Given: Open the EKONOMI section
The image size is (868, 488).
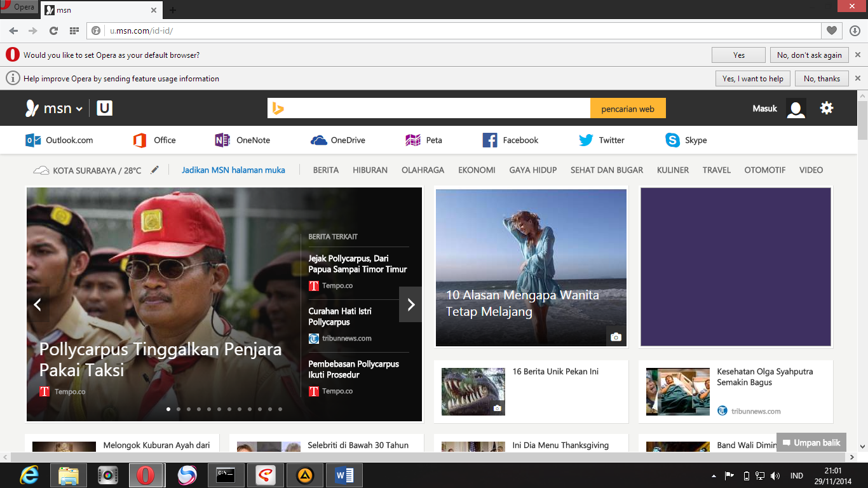Looking at the screenshot, I should click(477, 170).
